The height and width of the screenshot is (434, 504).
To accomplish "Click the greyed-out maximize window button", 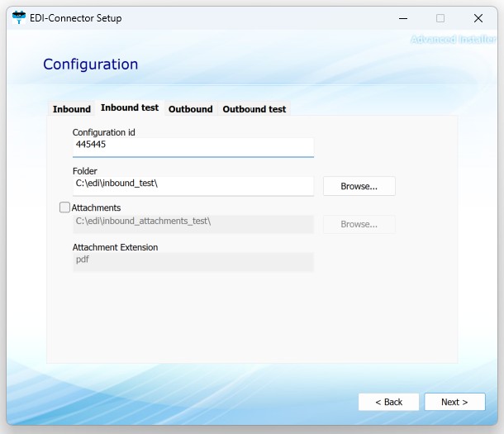I will 440,18.
